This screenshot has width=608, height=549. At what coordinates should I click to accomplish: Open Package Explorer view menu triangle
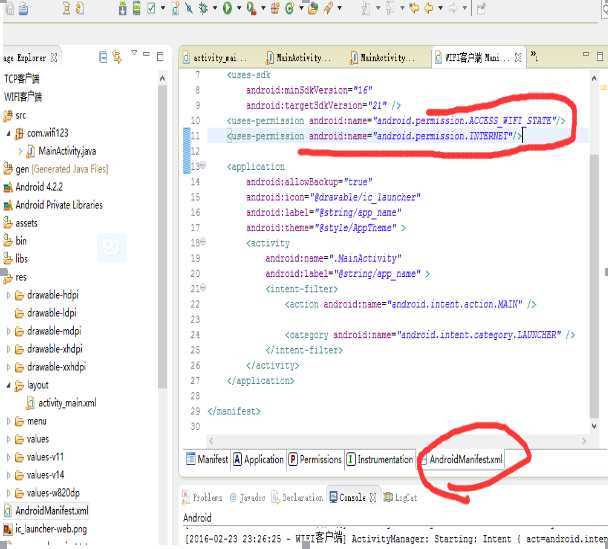(x=134, y=52)
